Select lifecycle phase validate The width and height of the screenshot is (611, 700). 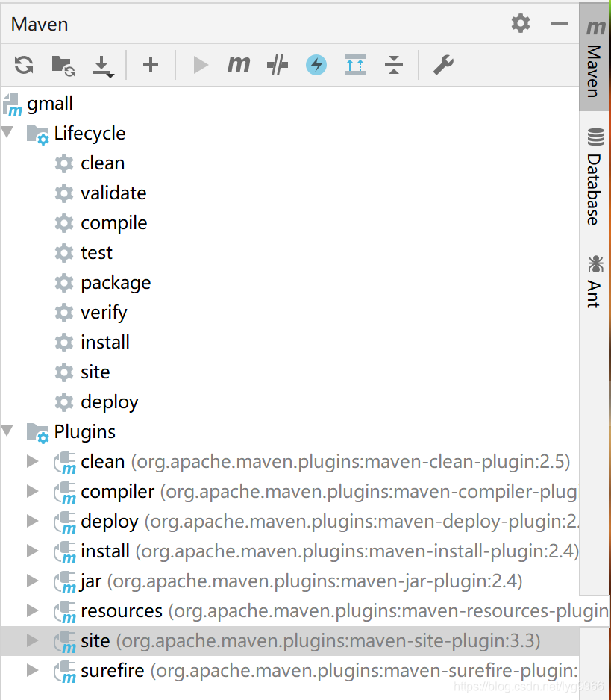point(113,193)
